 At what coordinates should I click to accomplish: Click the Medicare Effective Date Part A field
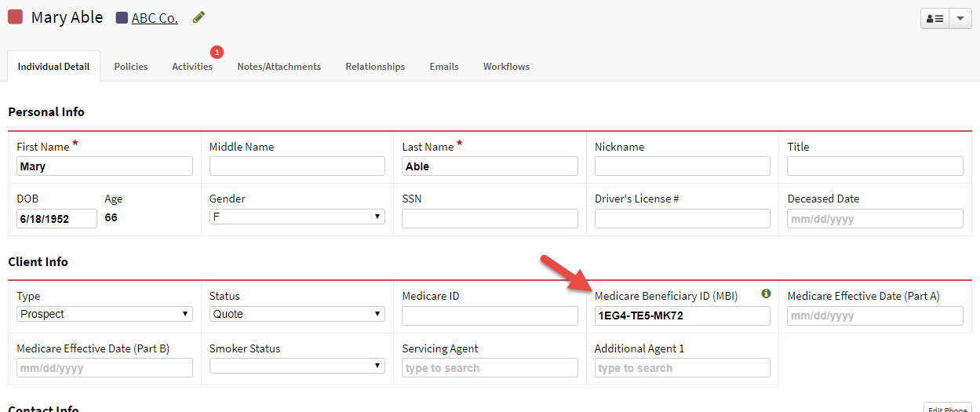[875, 315]
